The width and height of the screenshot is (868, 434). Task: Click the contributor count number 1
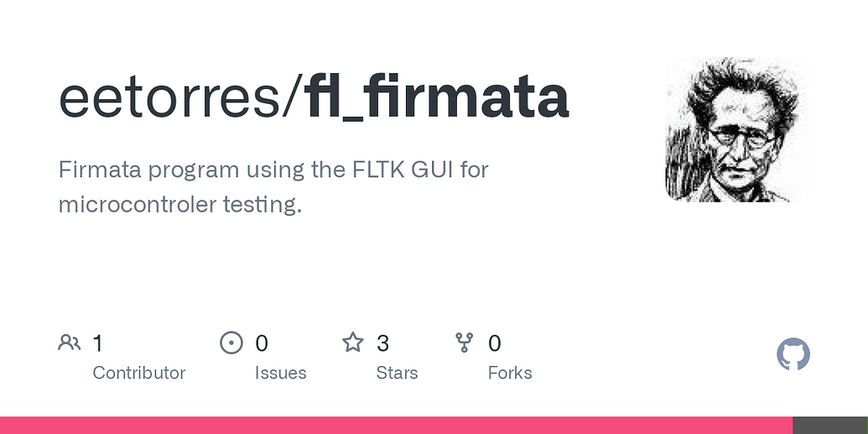tap(98, 343)
